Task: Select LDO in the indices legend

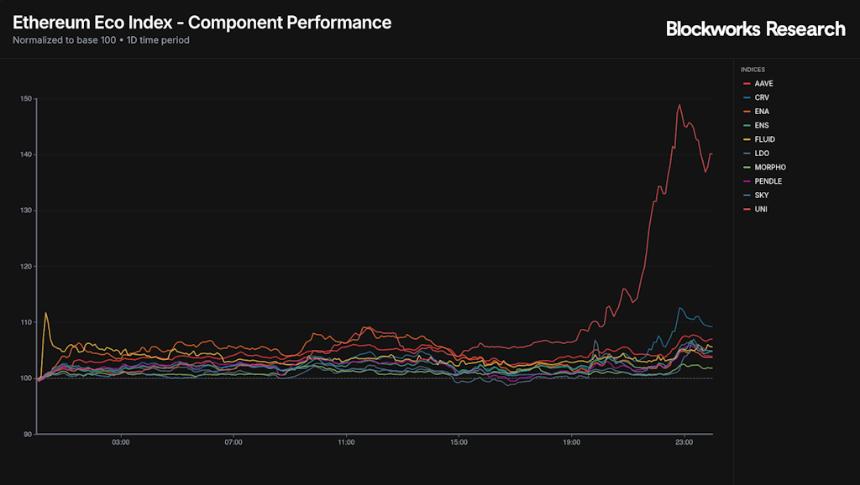Action: (x=761, y=153)
